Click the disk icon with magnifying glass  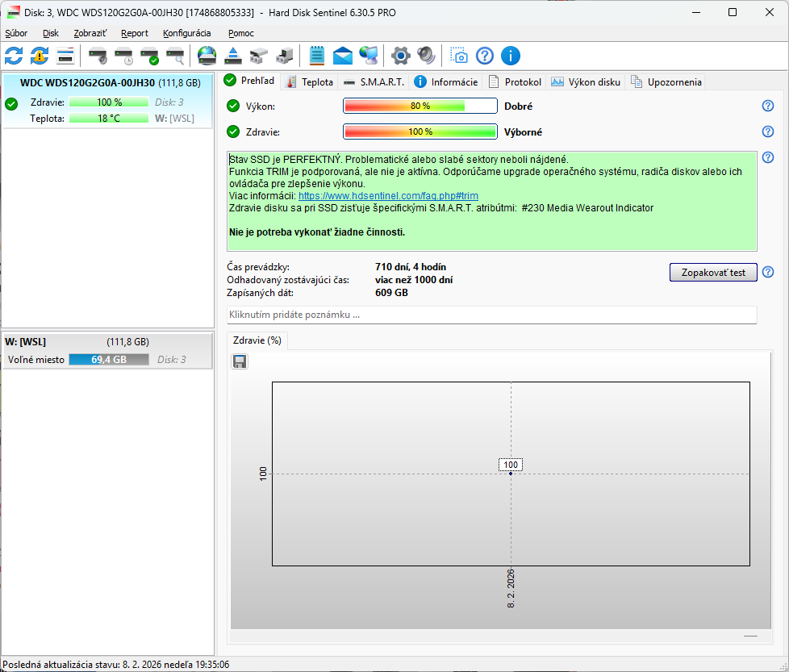(175, 56)
